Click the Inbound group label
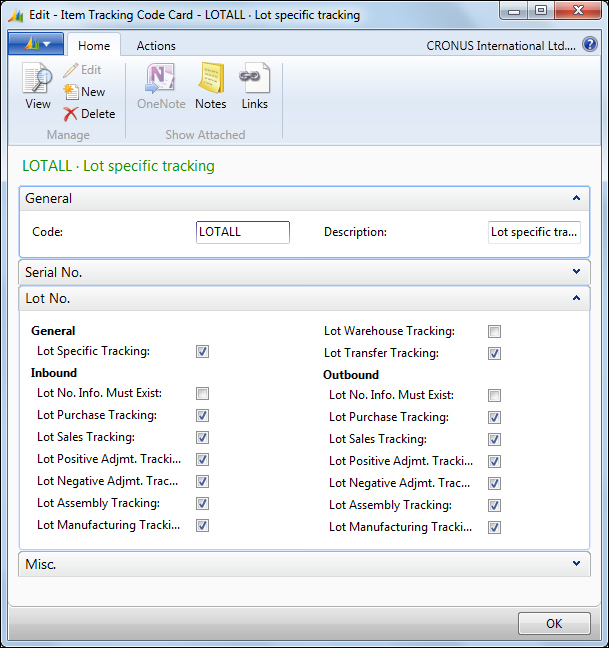 click(x=54, y=373)
